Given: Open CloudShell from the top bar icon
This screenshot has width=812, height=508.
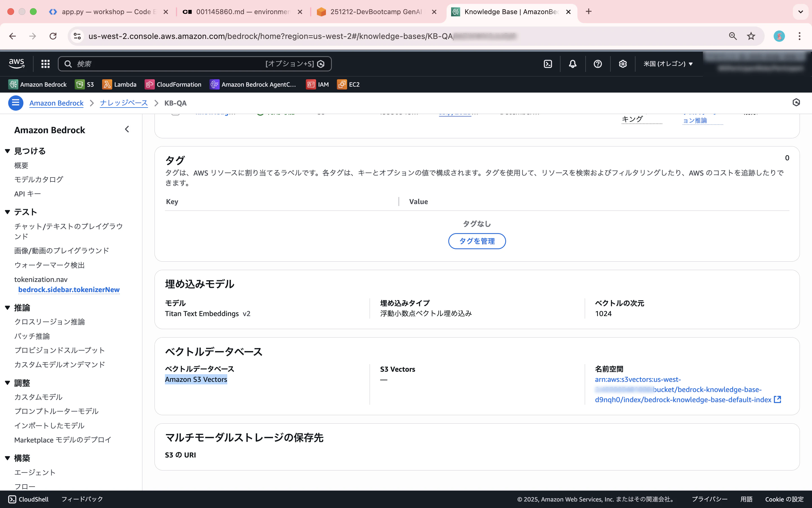Looking at the screenshot, I should click(x=548, y=64).
